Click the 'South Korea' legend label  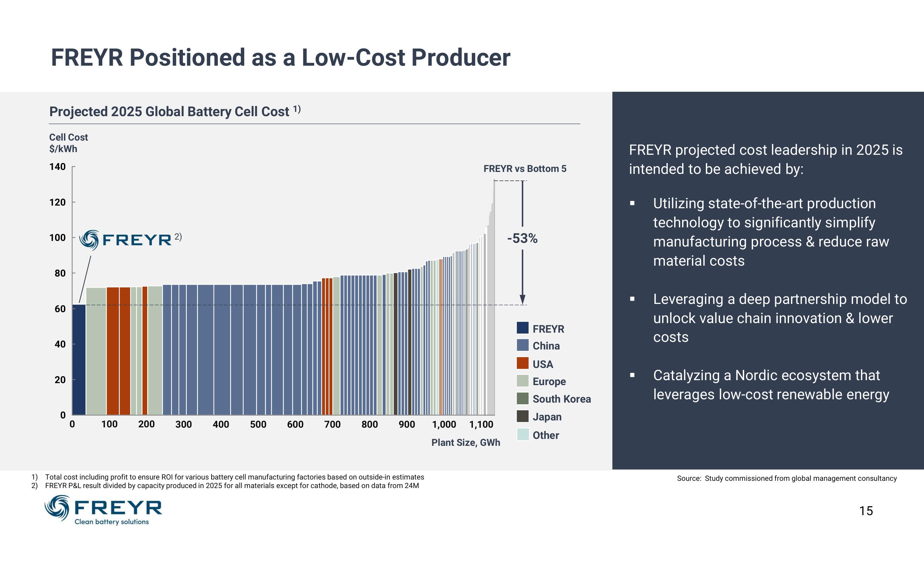[x=562, y=399]
